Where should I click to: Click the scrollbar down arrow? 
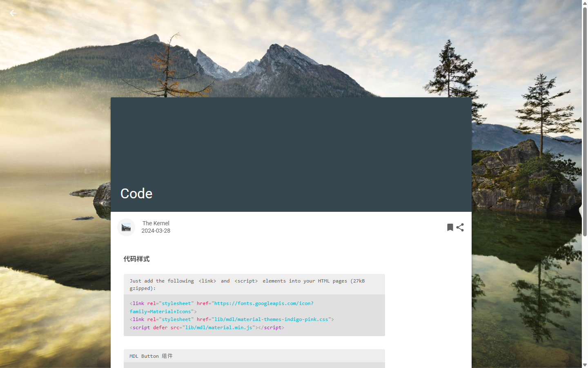tap(585, 365)
